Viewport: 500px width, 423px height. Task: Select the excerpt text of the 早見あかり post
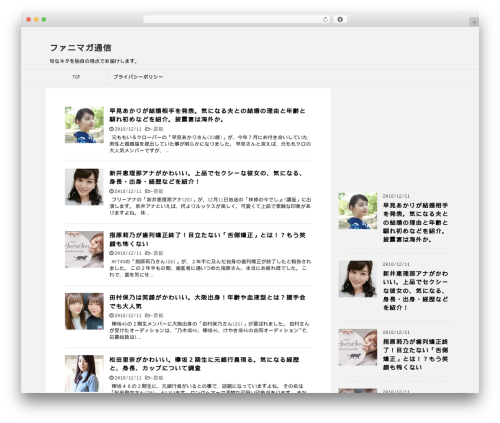210,144
